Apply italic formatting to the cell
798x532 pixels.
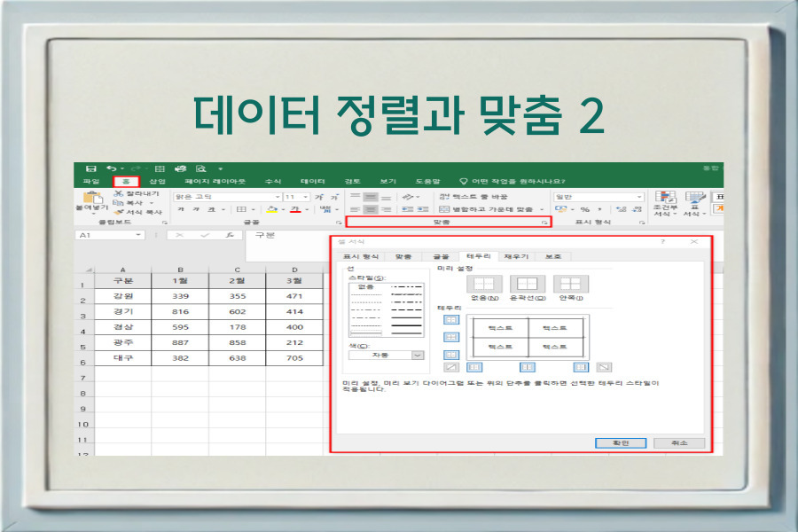tap(196, 209)
